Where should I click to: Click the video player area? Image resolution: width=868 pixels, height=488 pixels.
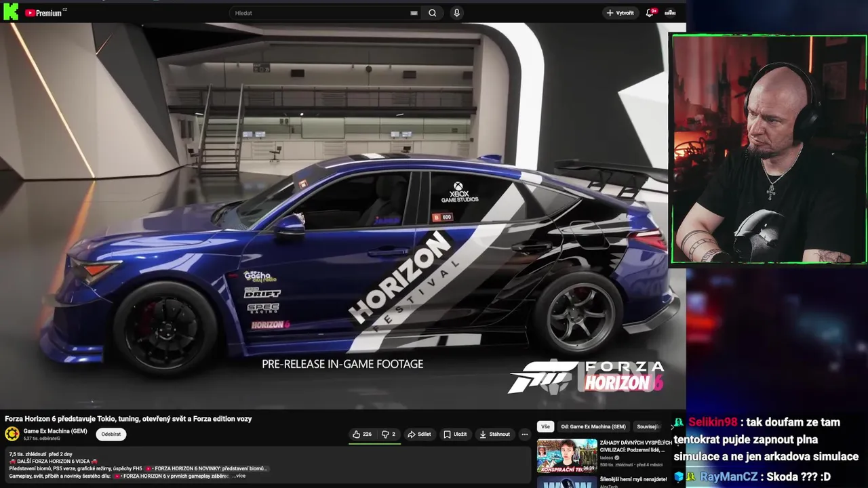pyautogui.click(x=342, y=216)
